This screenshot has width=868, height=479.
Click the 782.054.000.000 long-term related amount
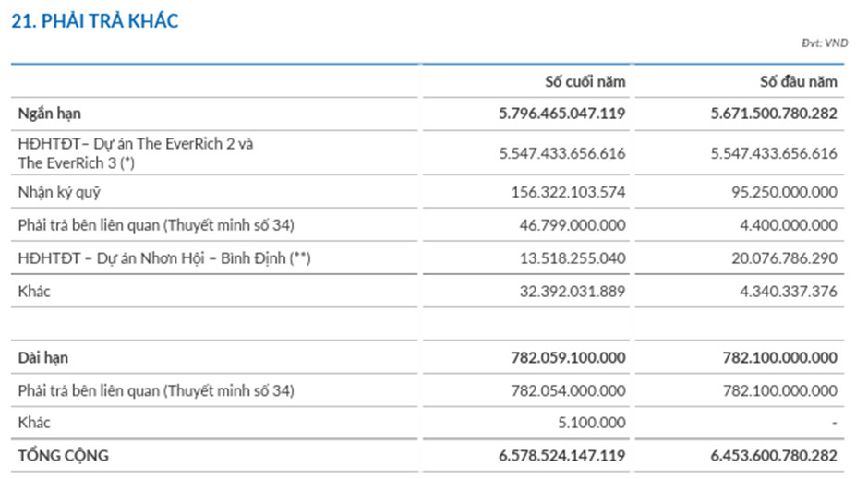click(568, 390)
